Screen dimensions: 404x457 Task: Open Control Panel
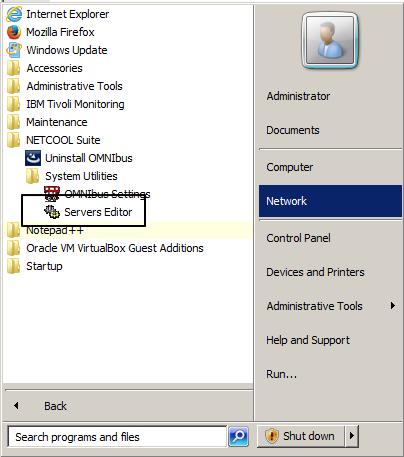pos(298,238)
